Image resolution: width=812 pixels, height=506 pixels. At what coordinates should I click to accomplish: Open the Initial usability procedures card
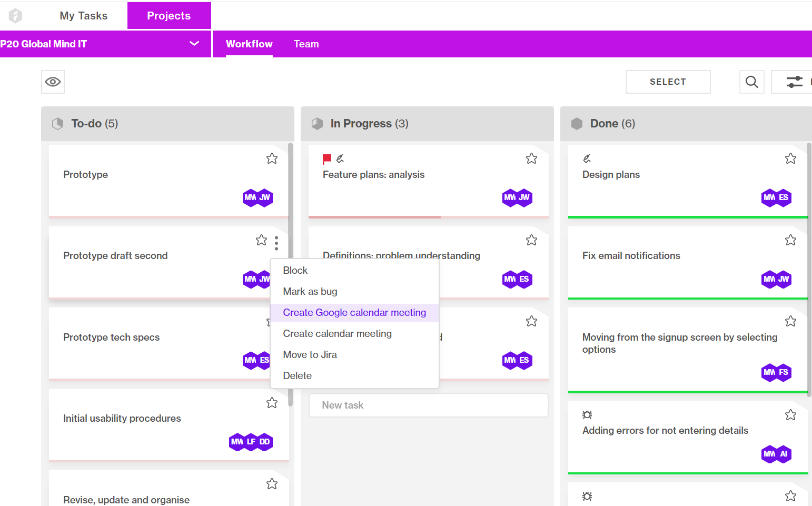(x=169, y=425)
